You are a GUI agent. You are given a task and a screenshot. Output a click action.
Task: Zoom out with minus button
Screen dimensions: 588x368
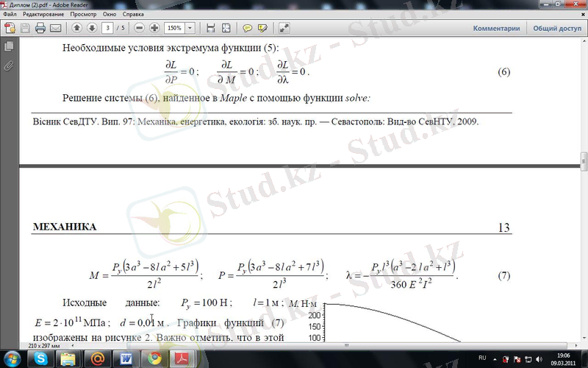click(x=139, y=28)
